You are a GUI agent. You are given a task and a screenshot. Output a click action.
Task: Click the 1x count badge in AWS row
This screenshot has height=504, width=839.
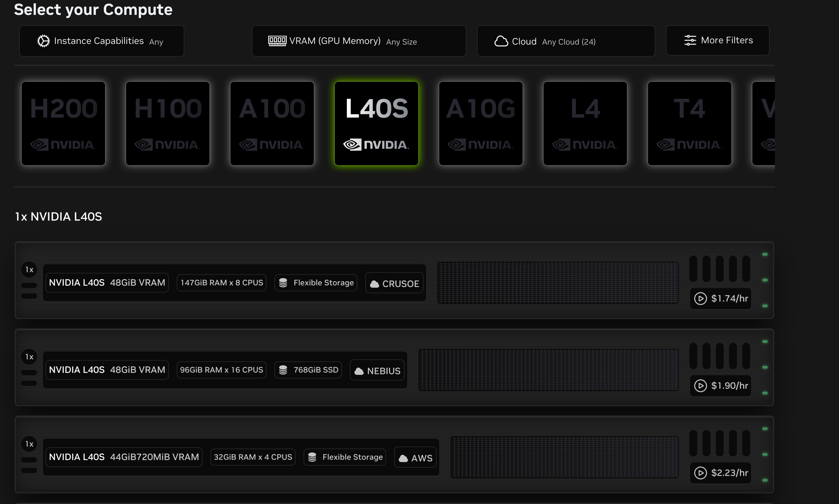29,444
